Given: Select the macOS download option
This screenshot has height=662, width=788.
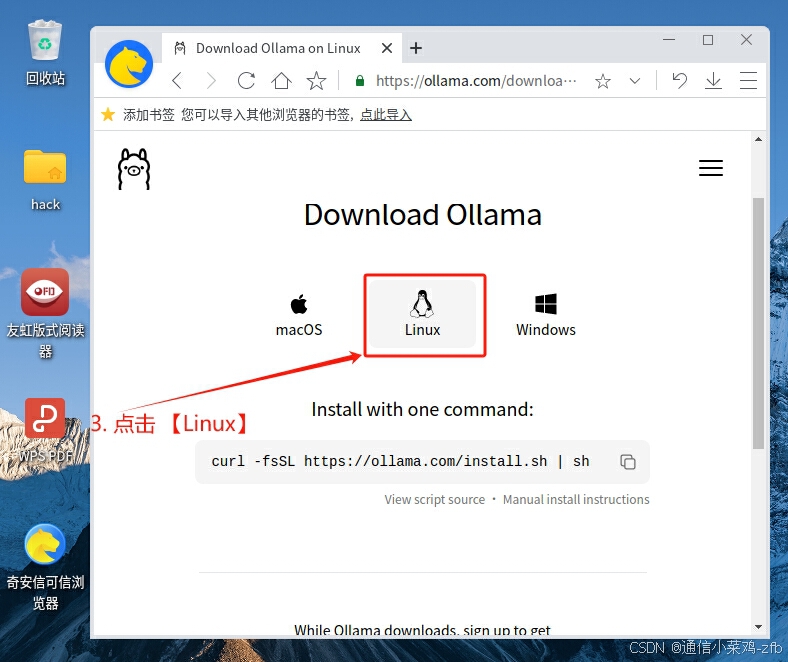Looking at the screenshot, I should pyautogui.click(x=299, y=315).
